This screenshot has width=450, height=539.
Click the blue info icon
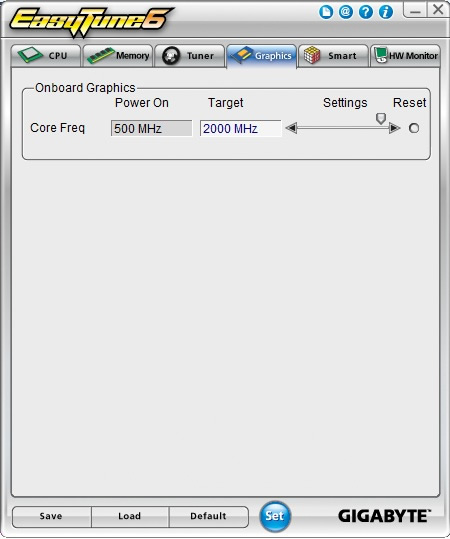(x=386, y=12)
